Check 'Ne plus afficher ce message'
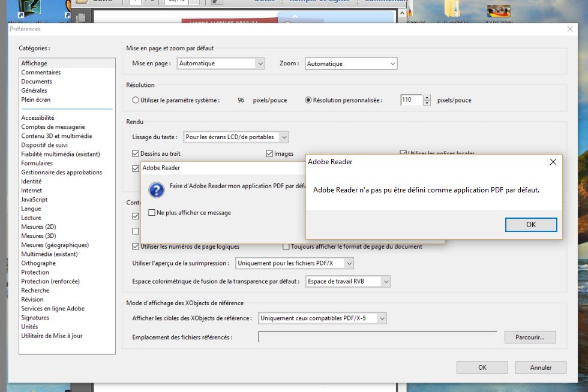This screenshot has width=588, height=392. pos(152,213)
